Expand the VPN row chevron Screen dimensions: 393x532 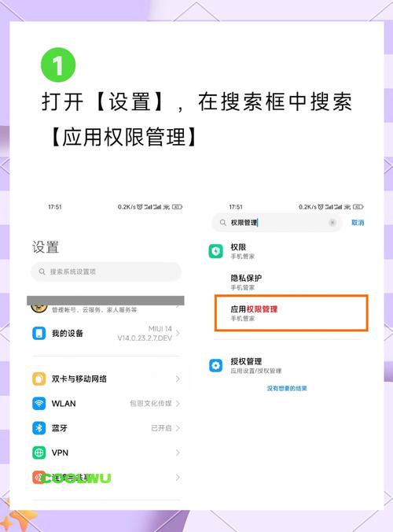tap(178, 453)
